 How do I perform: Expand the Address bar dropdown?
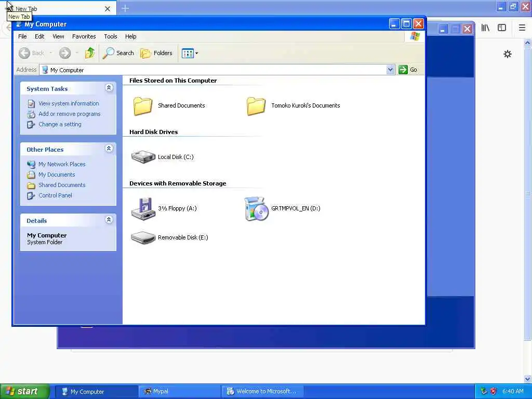tap(390, 70)
